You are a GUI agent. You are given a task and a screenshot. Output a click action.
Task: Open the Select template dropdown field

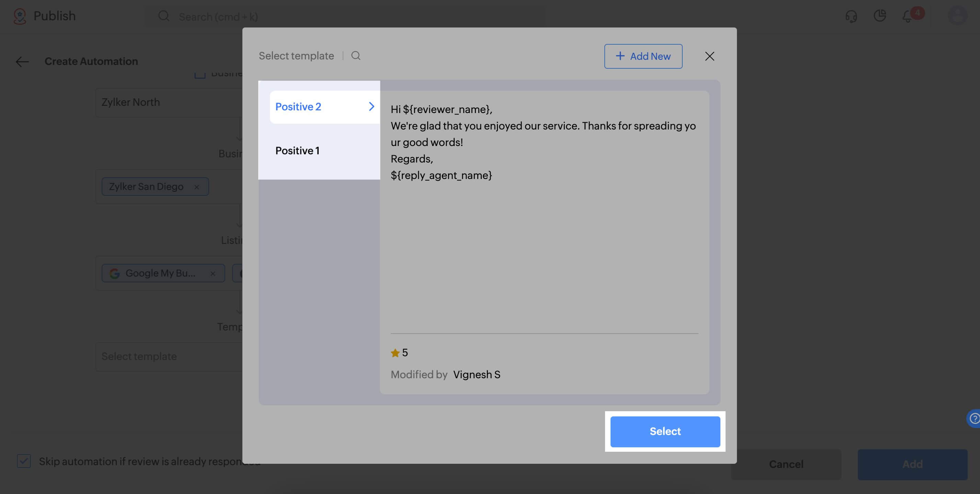169,357
